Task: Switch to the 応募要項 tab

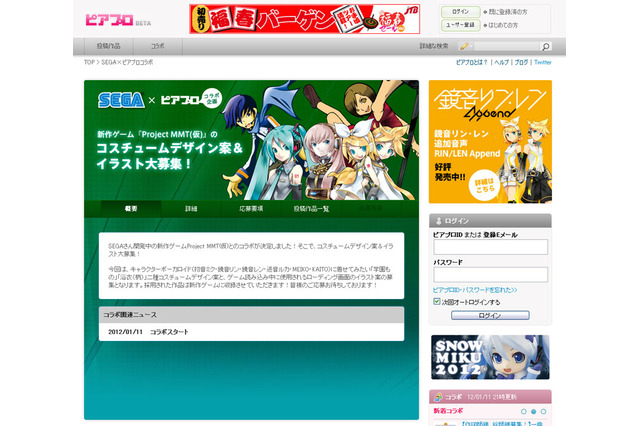Action: point(251,209)
